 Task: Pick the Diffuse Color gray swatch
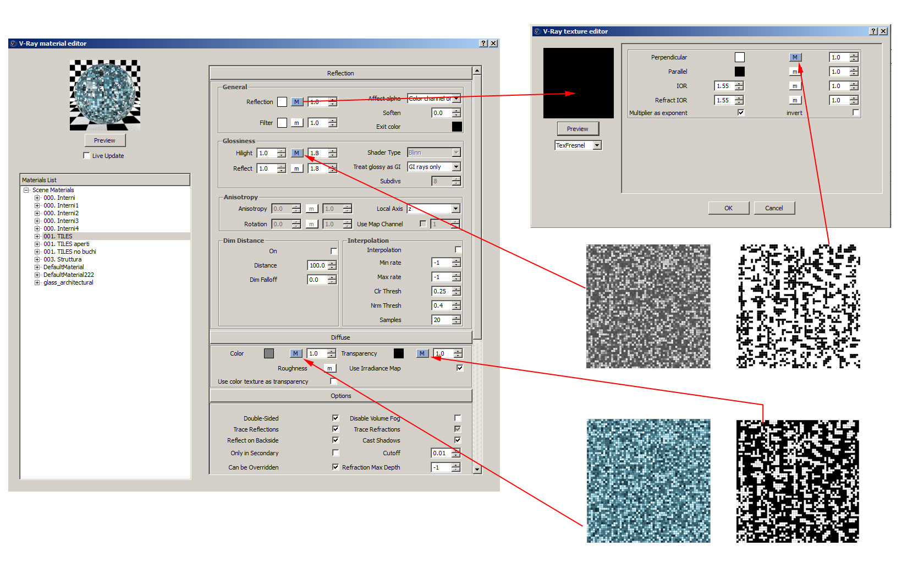pos(269,353)
